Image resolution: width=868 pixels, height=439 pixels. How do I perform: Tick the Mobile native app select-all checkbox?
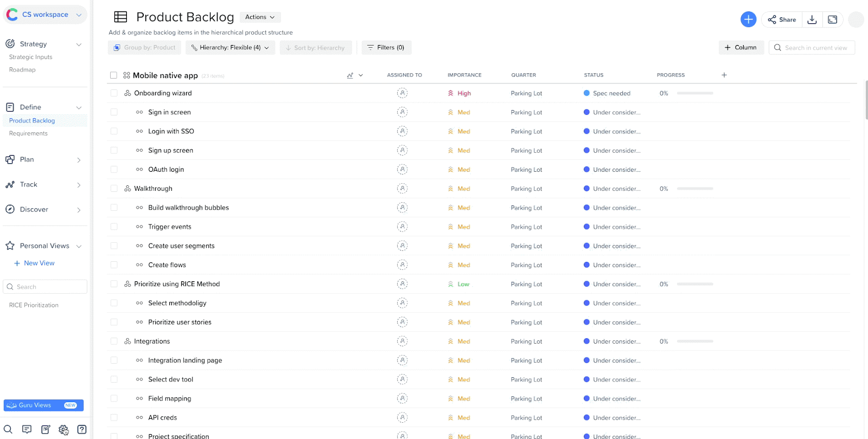coord(113,75)
